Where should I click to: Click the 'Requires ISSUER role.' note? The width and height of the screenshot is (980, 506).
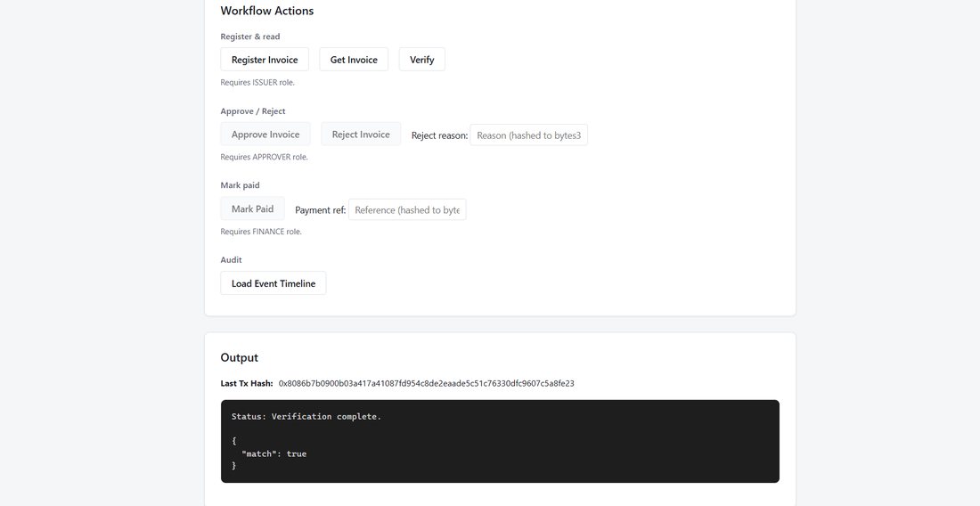click(257, 83)
